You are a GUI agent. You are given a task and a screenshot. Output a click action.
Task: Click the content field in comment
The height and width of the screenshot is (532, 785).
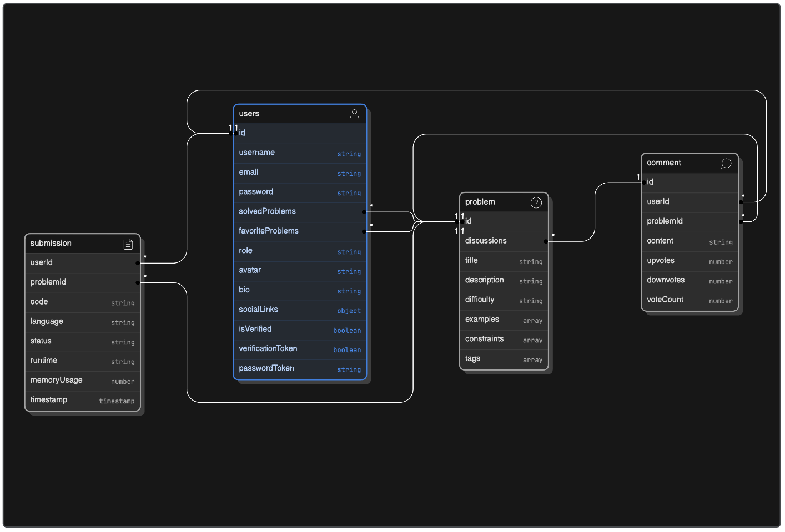(x=690, y=241)
